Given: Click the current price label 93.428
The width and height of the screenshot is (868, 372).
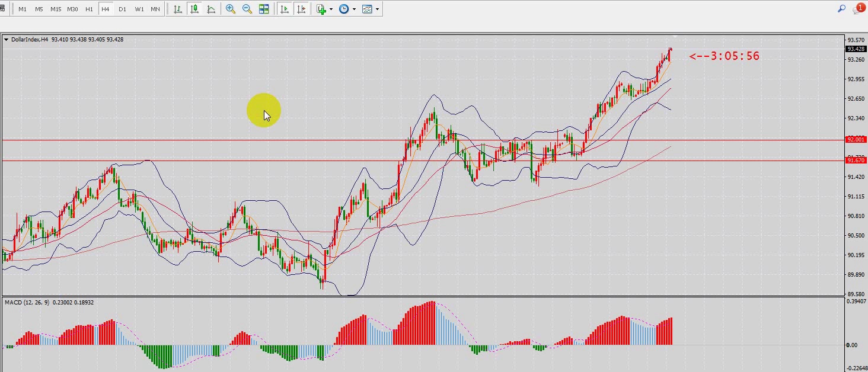Looking at the screenshot, I should point(856,49).
